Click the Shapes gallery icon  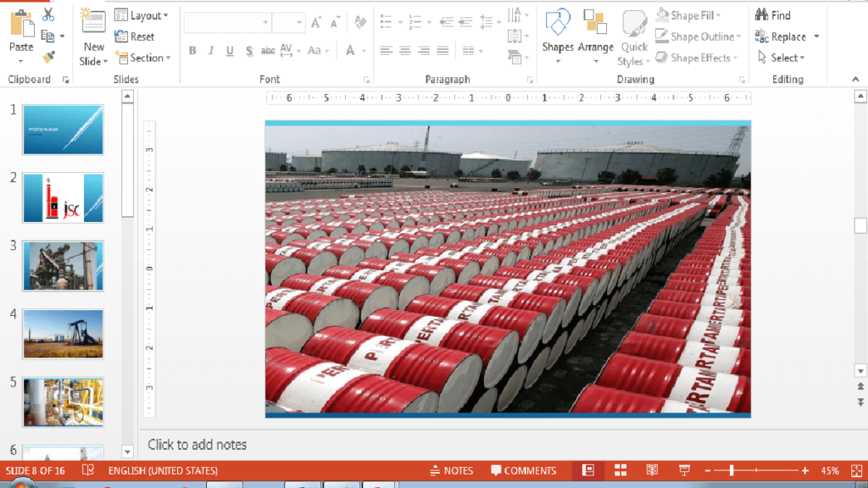point(558,23)
